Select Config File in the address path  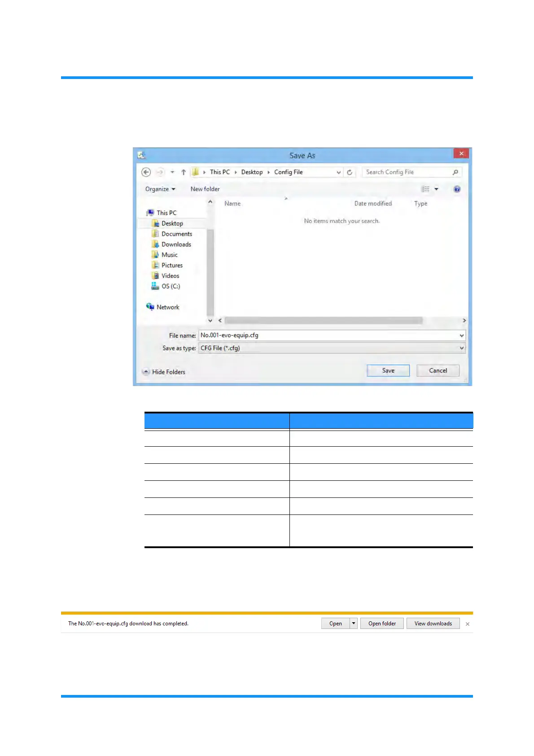pyautogui.click(x=289, y=172)
